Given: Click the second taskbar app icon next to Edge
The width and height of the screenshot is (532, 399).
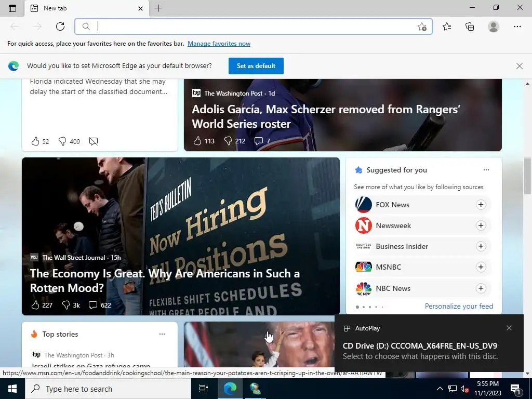Looking at the screenshot, I should 255,389.
